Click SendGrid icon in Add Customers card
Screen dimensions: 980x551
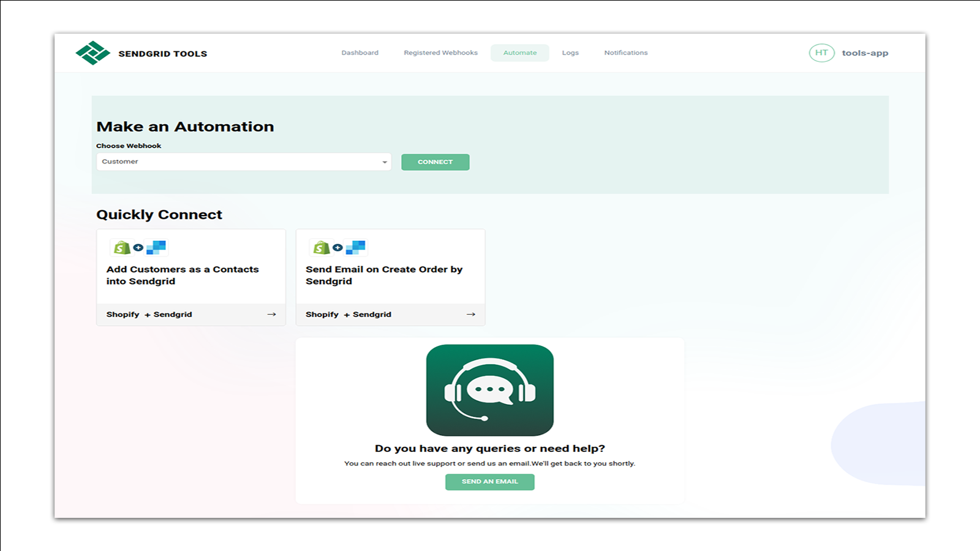[x=157, y=247]
